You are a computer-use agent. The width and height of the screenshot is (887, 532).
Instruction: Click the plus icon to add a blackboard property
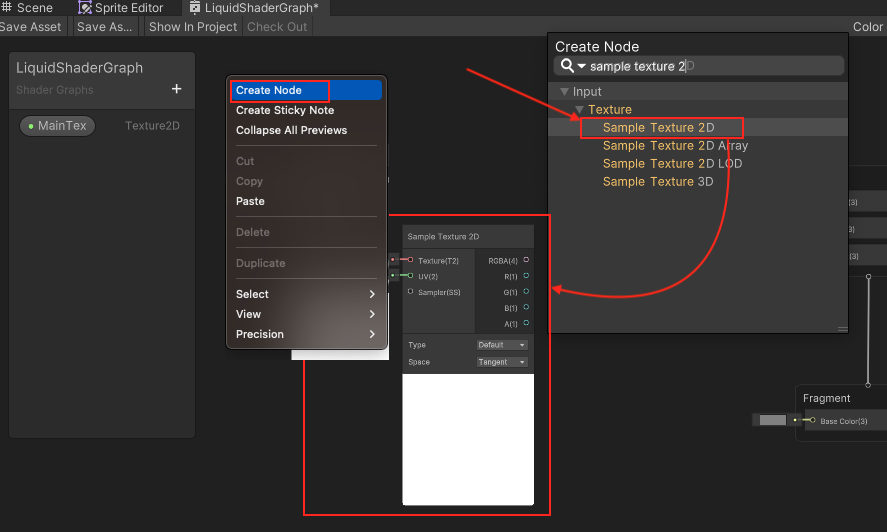176,89
